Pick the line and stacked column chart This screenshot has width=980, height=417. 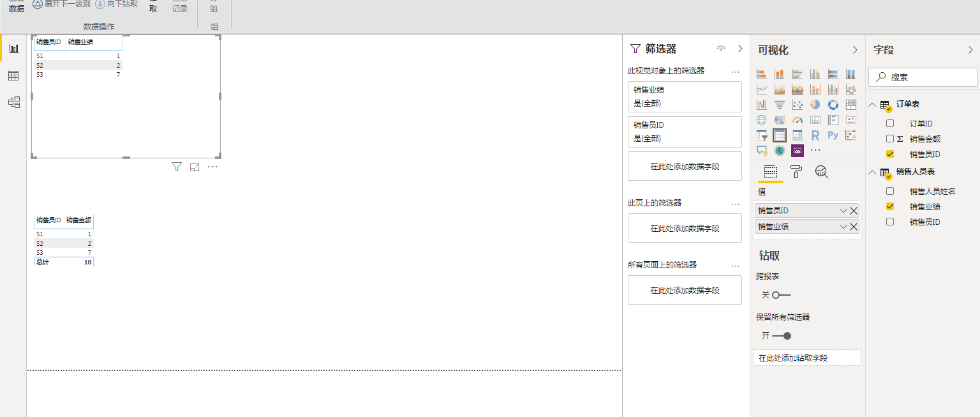coord(815,89)
